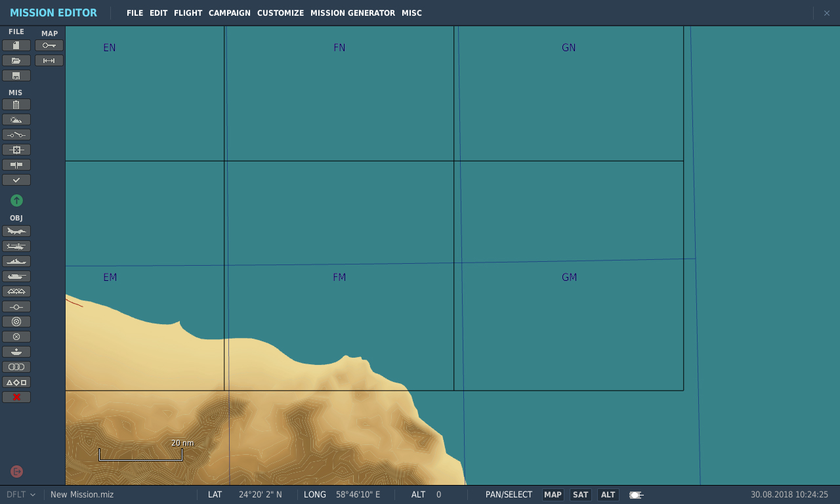This screenshot has height=504, width=840.
Task: Close the Mission Editor window
Action: (x=827, y=13)
